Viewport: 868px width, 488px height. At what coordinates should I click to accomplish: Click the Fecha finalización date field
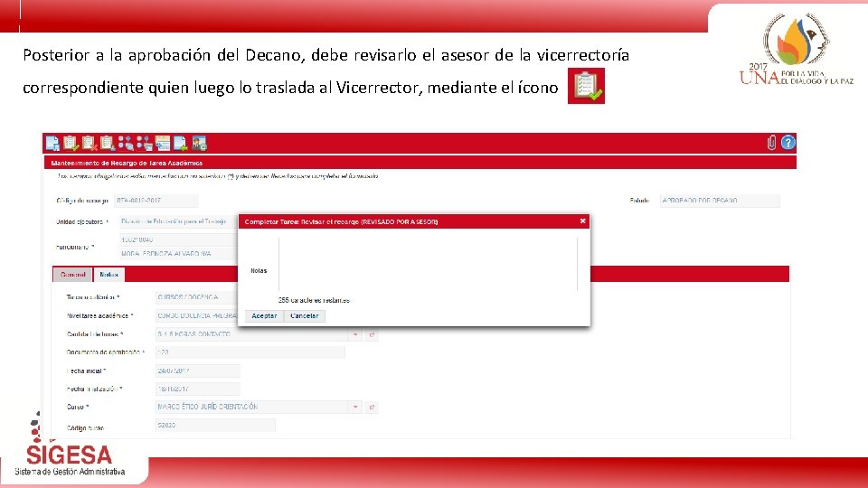coord(198,389)
